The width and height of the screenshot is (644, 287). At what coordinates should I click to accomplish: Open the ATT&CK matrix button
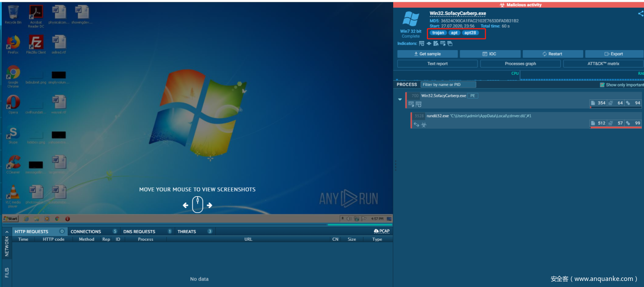603,64
